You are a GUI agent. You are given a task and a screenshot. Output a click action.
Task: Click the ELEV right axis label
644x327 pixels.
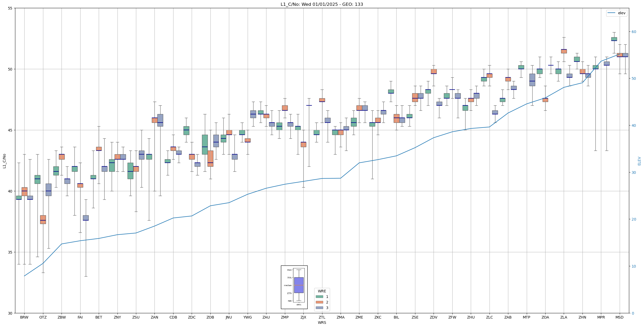coord(639,161)
